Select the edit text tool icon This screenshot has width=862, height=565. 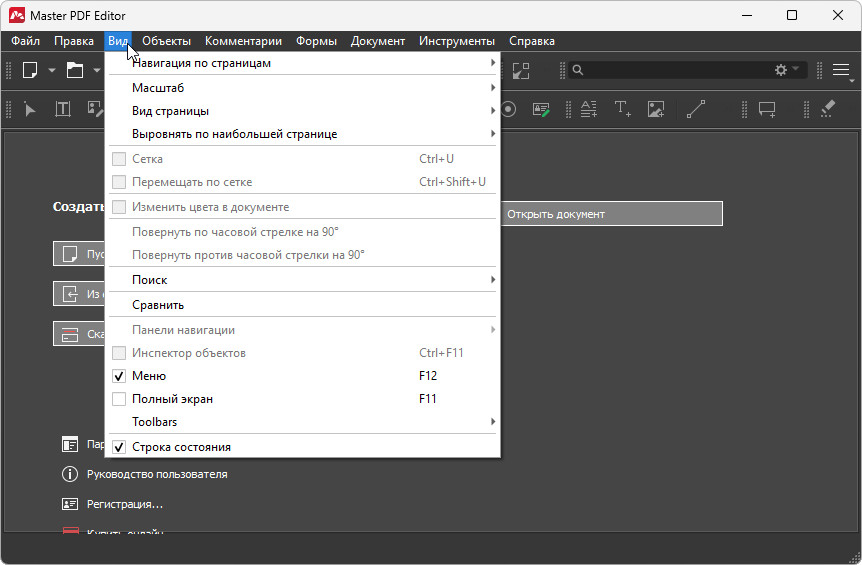pos(63,109)
